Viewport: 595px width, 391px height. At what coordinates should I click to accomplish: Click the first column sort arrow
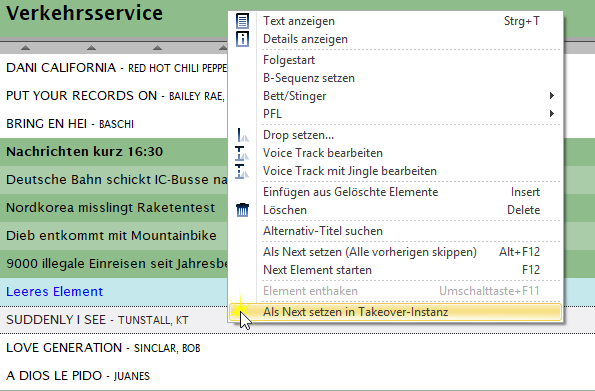tap(25, 47)
